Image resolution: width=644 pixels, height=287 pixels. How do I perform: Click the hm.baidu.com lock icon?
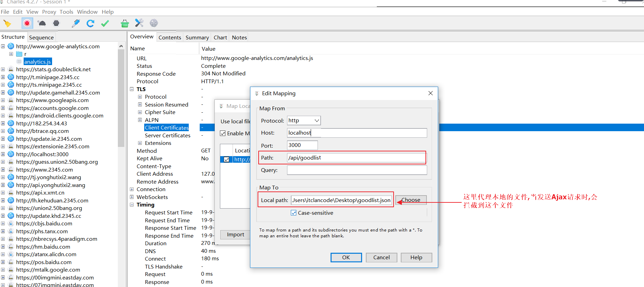pyautogui.click(x=11, y=247)
